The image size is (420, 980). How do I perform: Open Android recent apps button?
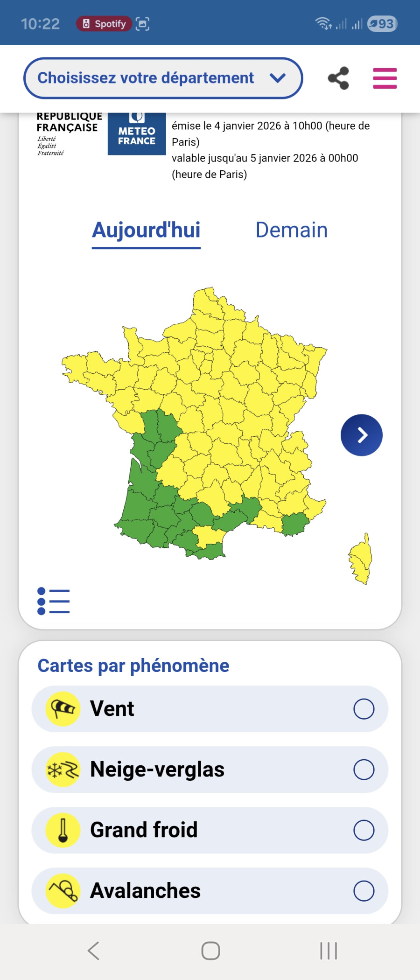pos(329,951)
